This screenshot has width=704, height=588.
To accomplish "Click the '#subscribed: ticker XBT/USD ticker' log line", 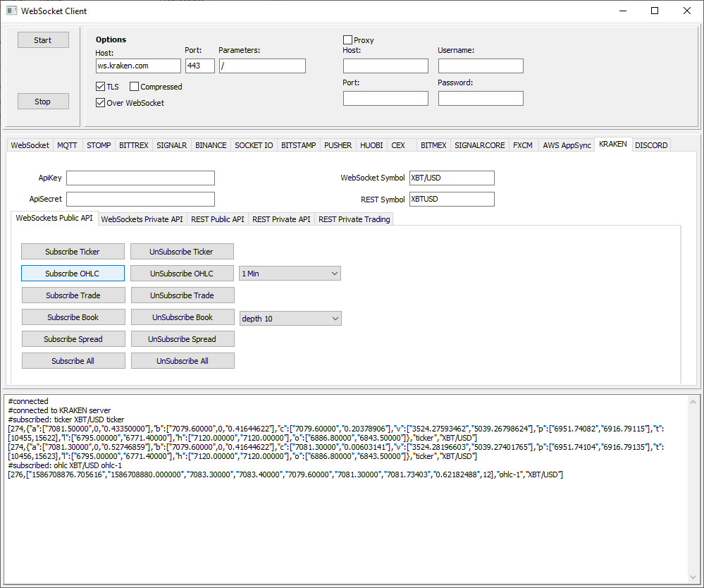I will (66, 419).
